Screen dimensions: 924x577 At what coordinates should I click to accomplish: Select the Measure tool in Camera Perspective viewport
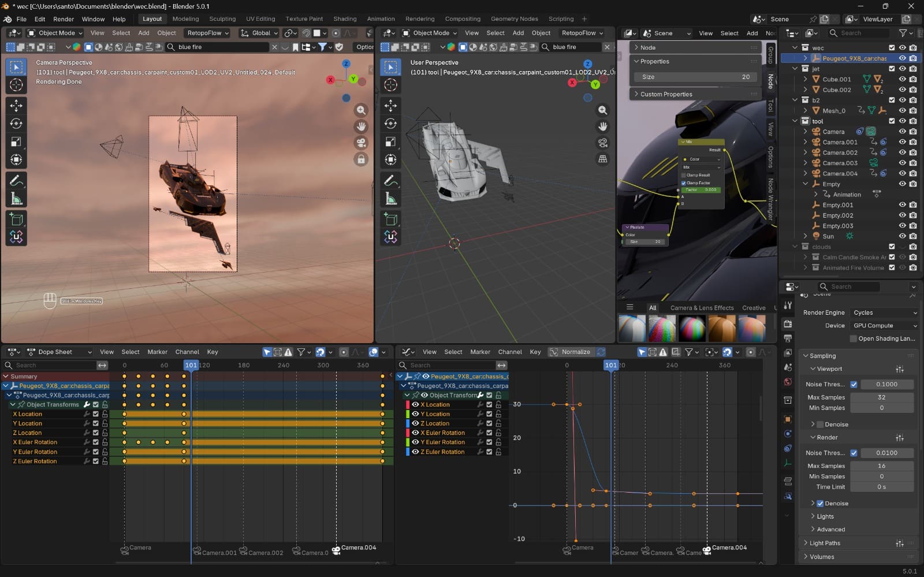pyautogui.click(x=16, y=199)
